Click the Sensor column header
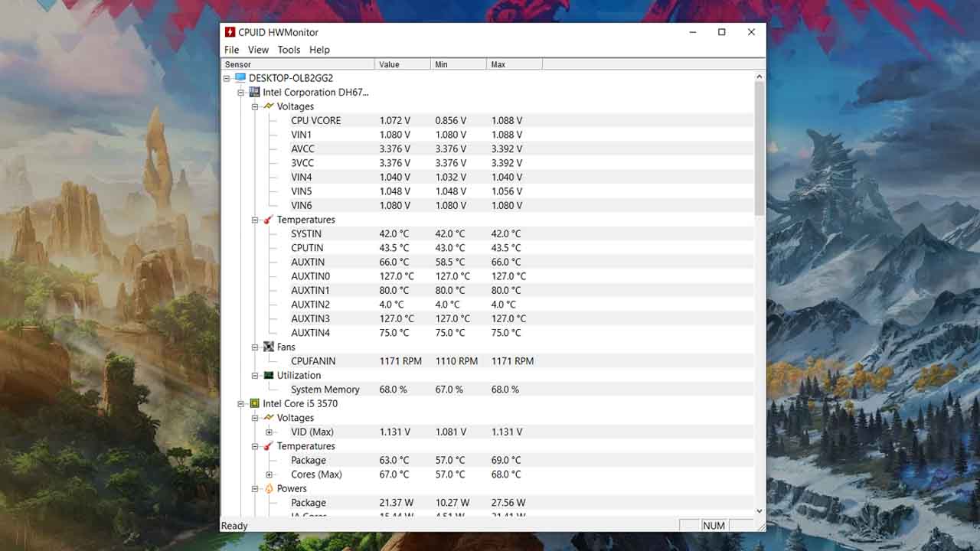The width and height of the screenshot is (980, 551). [x=237, y=64]
